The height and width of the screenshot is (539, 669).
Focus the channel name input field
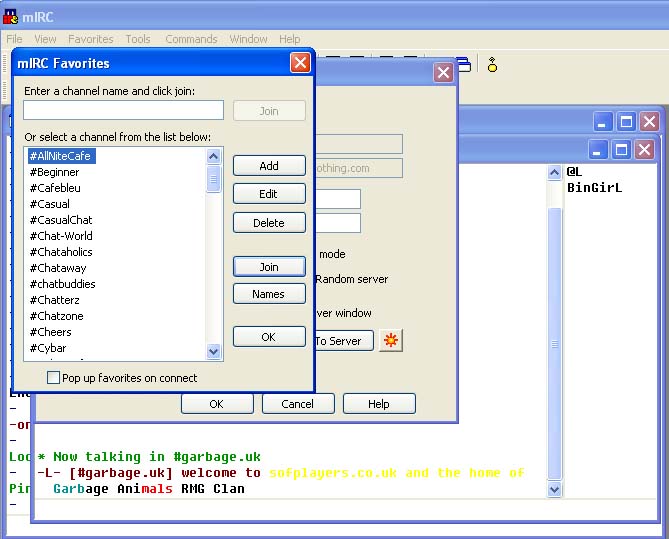click(x=124, y=110)
